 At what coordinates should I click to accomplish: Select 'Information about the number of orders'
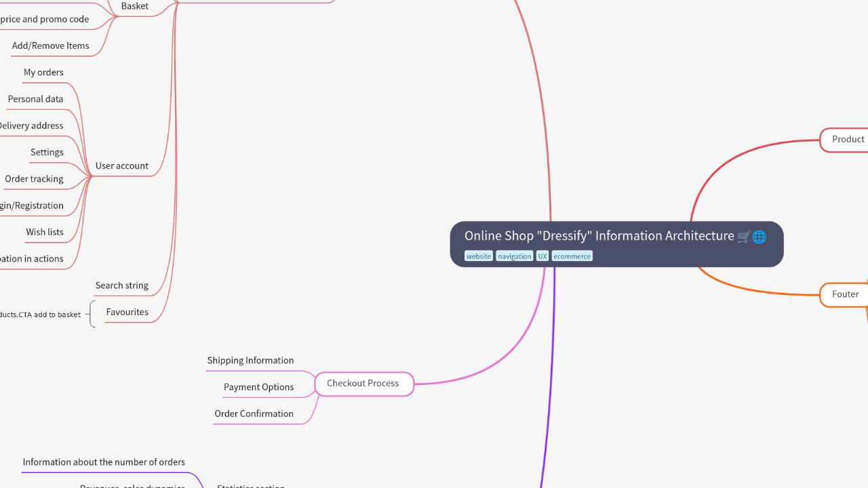pyautogui.click(x=104, y=462)
